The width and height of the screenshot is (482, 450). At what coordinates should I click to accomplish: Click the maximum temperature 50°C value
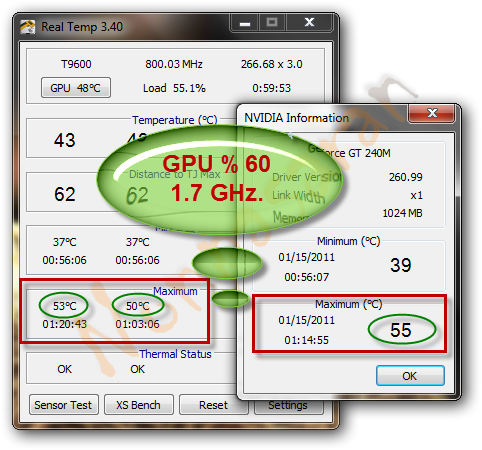tap(138, 306)
